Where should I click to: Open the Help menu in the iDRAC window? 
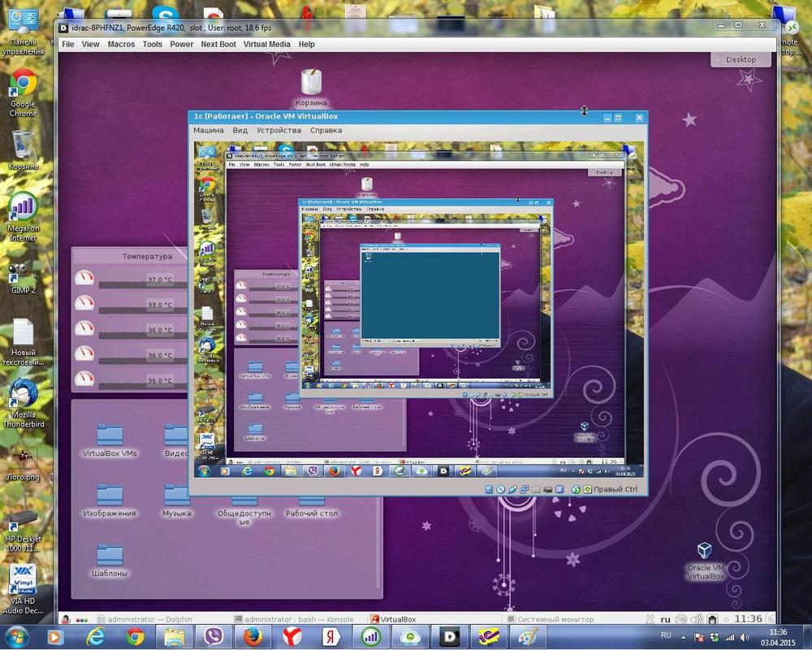[x=306, y=44]
